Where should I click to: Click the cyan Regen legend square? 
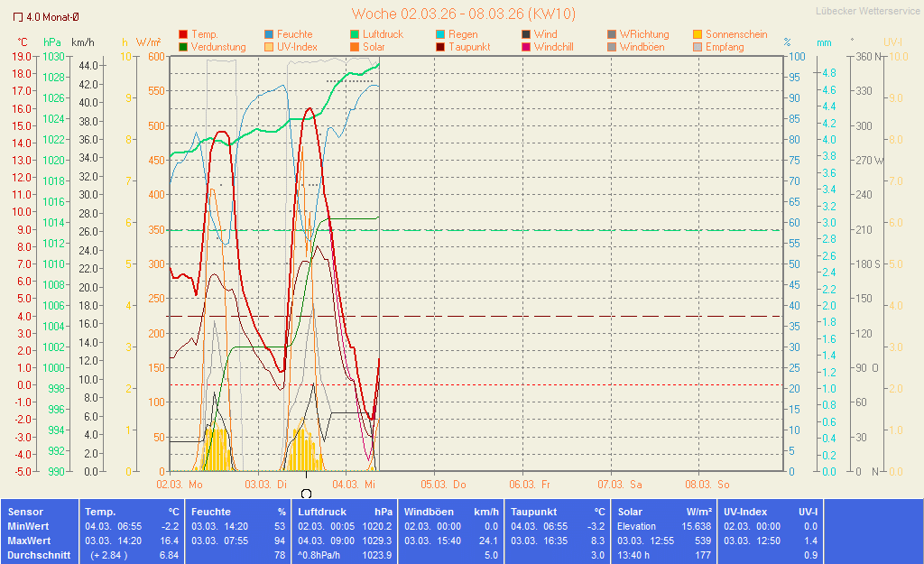[x=440, y=34]
